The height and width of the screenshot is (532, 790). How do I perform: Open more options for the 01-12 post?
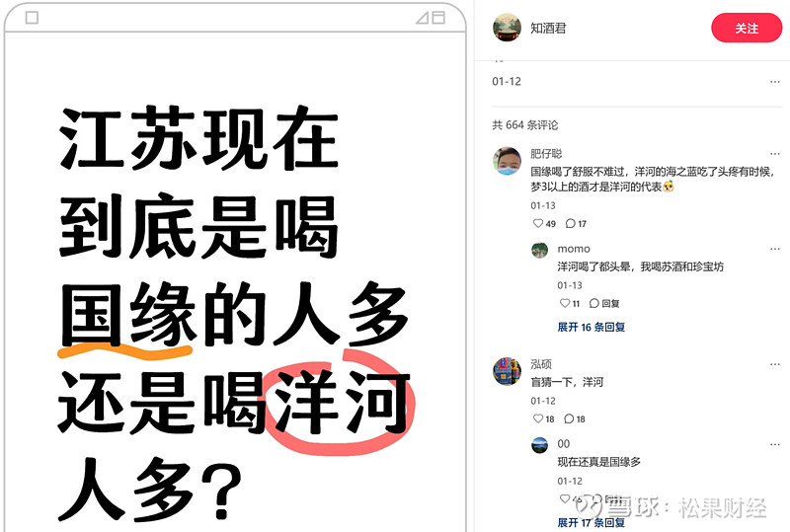click(x=775, y=82)
